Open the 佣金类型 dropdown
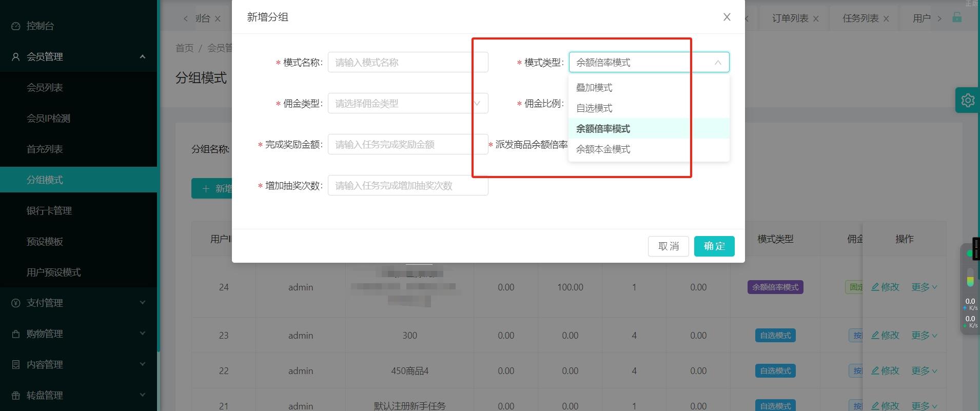This screenshot has height=411, width=980. coord(408,104)
